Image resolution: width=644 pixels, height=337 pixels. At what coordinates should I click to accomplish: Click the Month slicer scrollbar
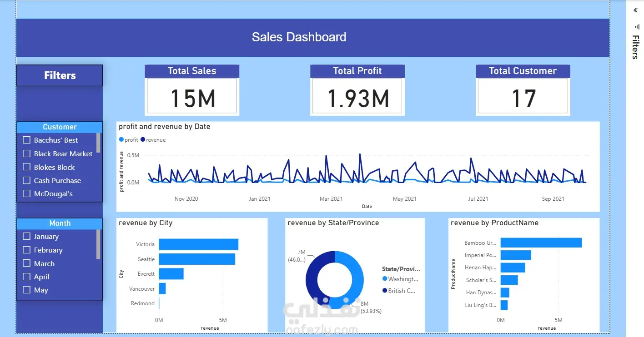click(98, 244)
